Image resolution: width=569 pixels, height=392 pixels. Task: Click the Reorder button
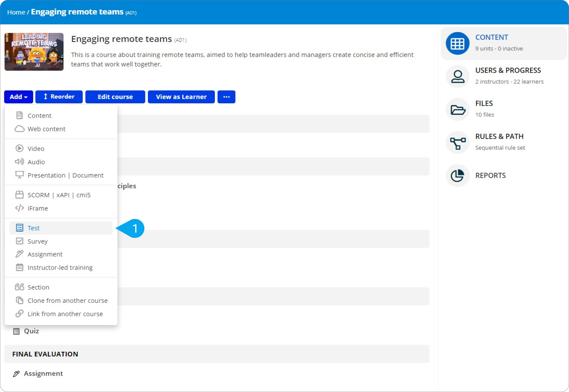click(59, 97)
